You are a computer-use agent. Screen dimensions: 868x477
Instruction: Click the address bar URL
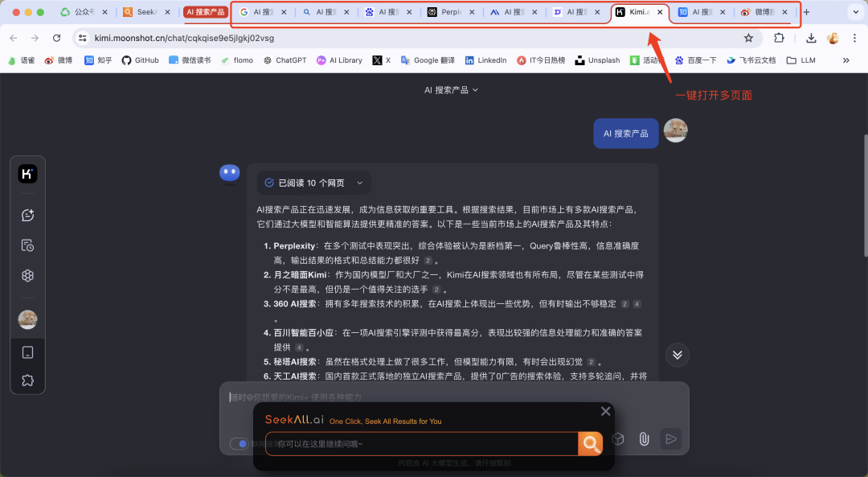184,38
